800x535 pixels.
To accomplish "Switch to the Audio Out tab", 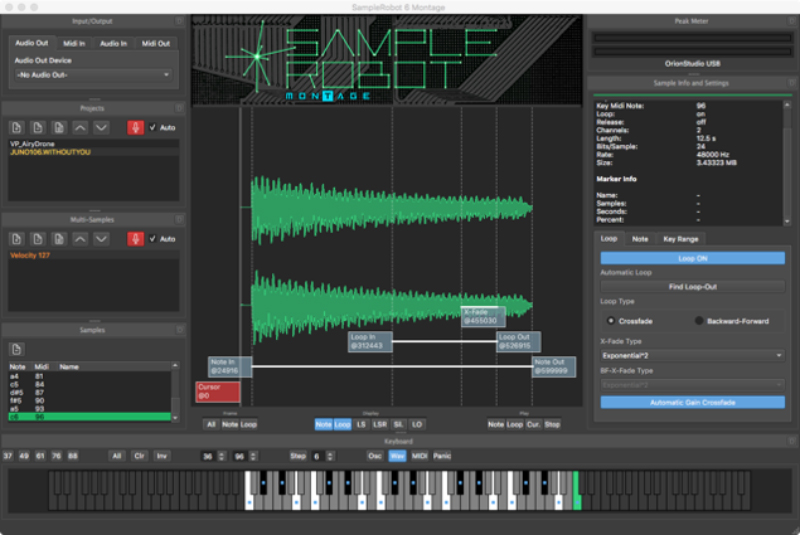I will [x=32, y=43].
